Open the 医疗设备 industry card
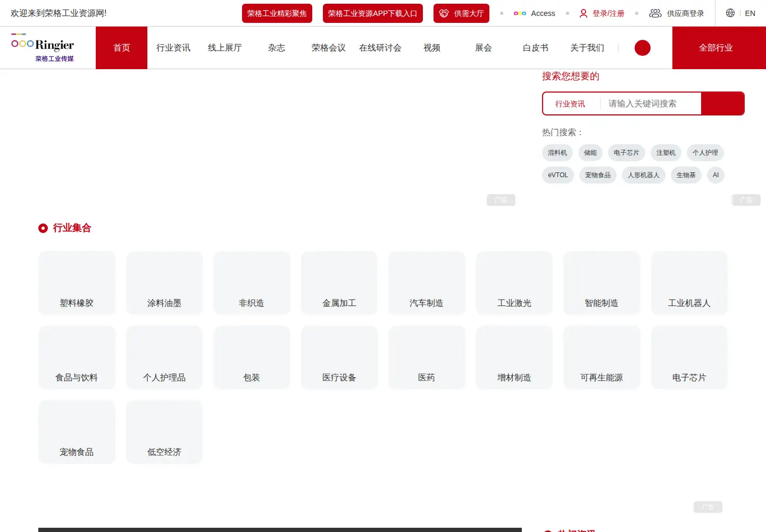The image size is (766, 532). [x=339, y=358]
